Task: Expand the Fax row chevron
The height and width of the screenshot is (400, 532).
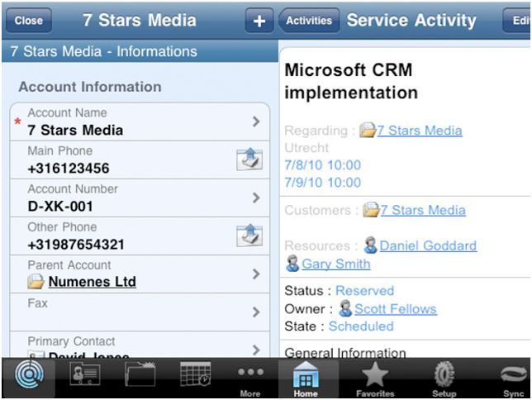Action: tap(256, 312)
